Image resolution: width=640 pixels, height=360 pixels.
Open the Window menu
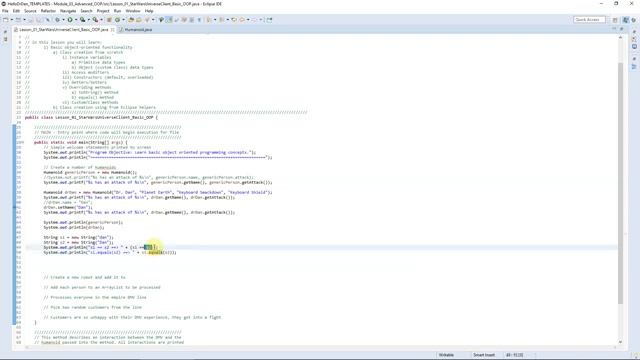pos(133,11)
